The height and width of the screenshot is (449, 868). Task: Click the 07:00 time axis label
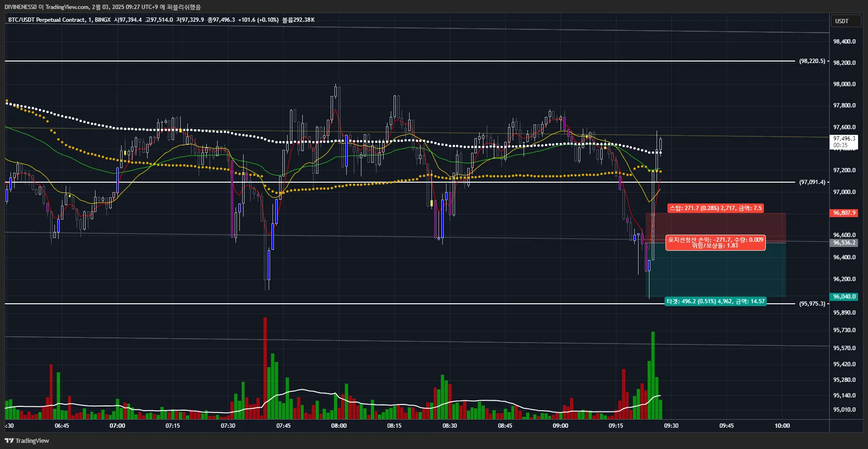pyautogui.click(x=117, y=426)
